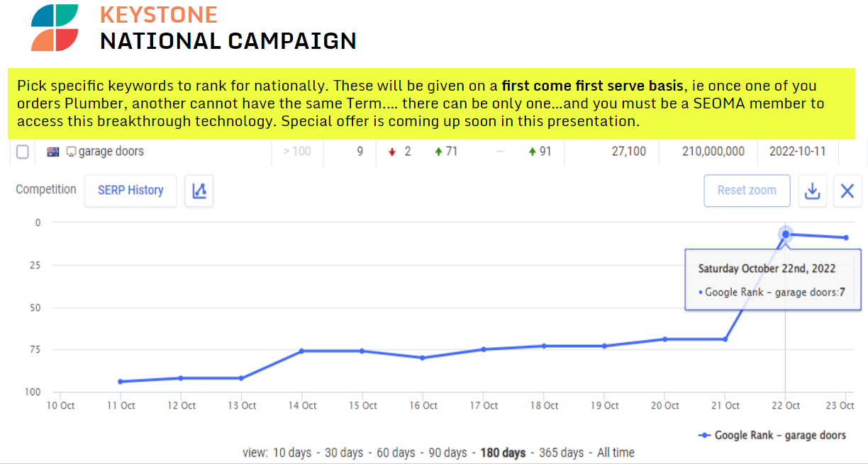
Task: Click the Reset zoom button
Action: (747, 191)
